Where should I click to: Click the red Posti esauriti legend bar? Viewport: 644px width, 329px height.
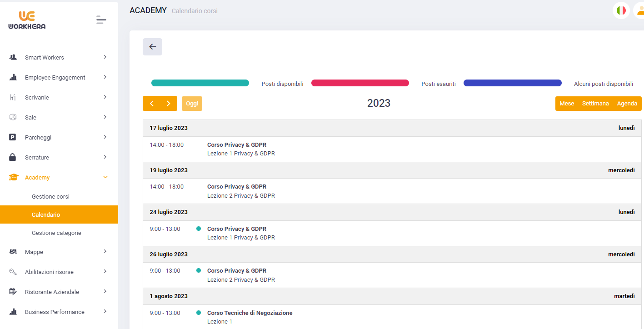pos(360,83)
